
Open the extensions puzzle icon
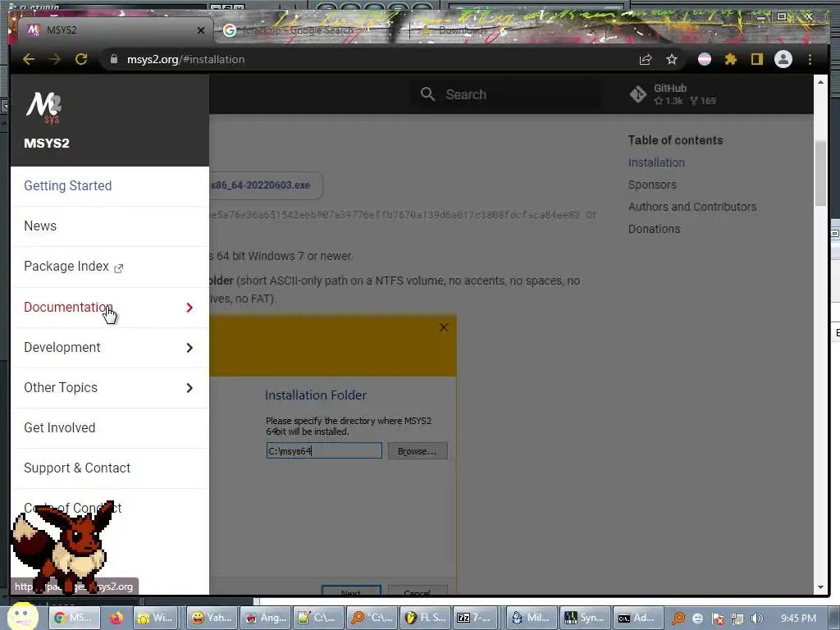pyautogui.click(x=731, y=59)
